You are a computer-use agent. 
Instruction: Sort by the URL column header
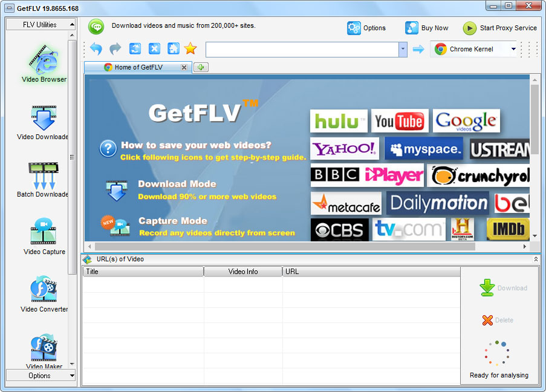[x=371, y=272]
